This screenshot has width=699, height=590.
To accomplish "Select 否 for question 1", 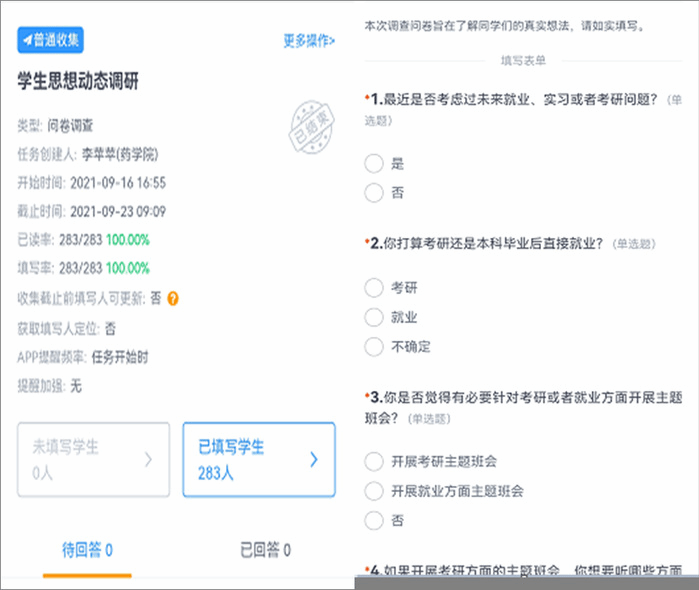I will tap(374, 191).
